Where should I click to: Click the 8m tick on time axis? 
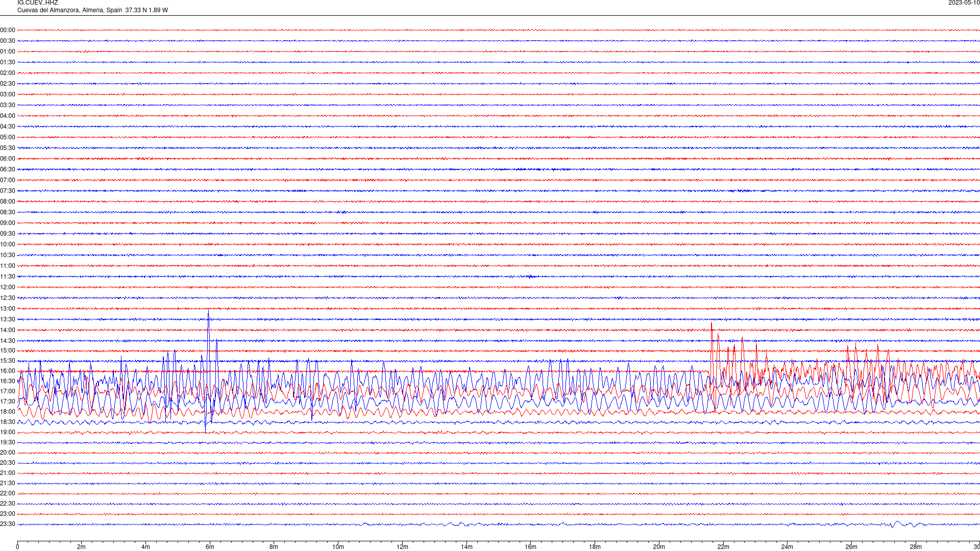[274, 547]
